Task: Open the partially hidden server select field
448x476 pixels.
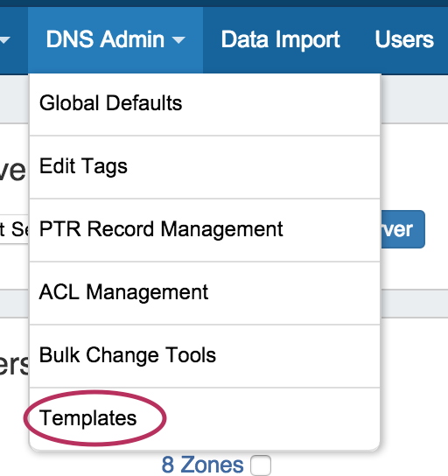Action: [x=14, y=229]
